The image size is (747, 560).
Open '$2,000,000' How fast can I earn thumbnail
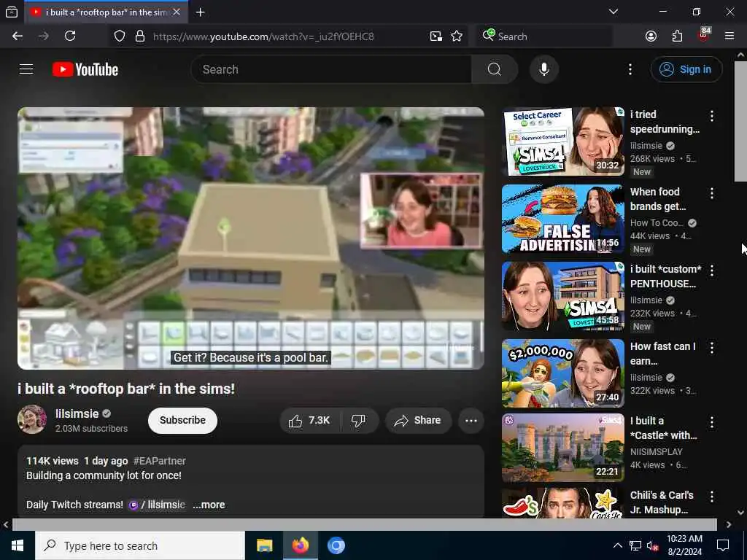[x=562, y=373]
